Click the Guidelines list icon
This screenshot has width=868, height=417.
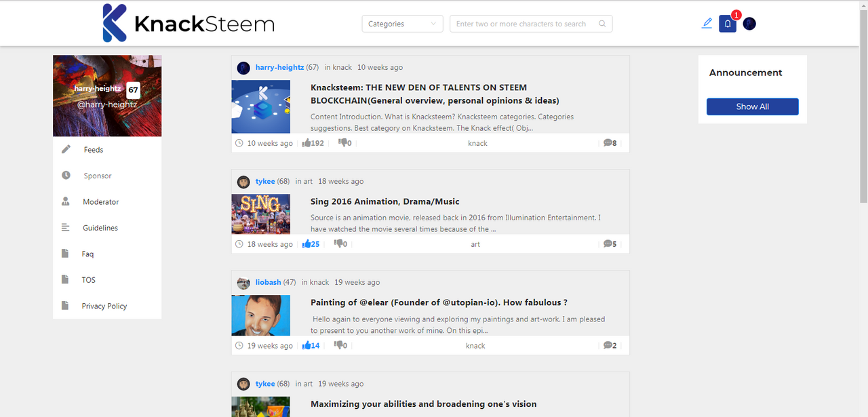(x=66, y=227)
